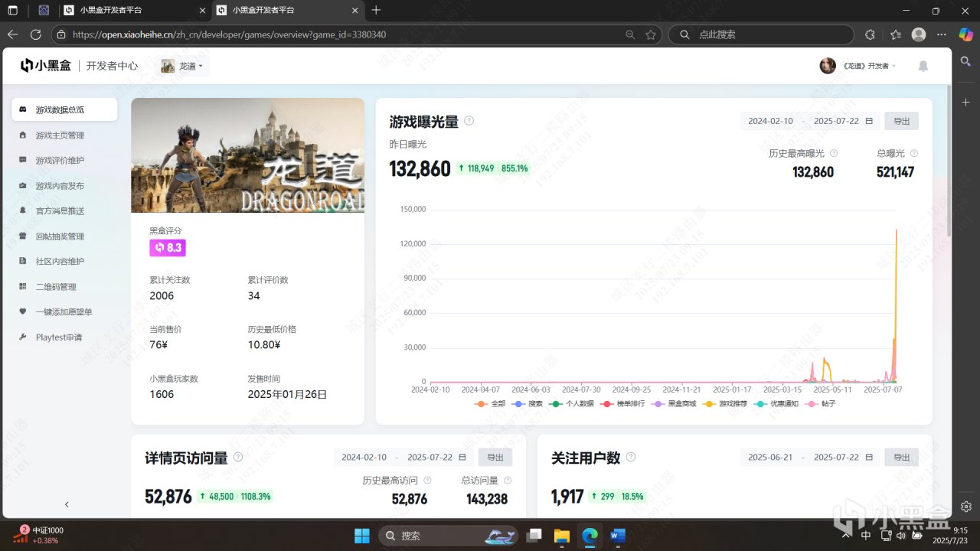Open the 详情页访问量 date range picker
Screen dimensions: 980x551
click(x=403, y=457)
